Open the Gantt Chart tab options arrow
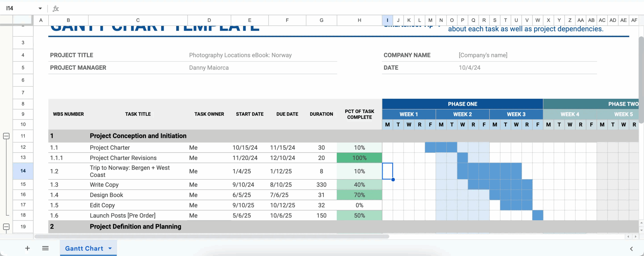The height and width of the screenshot is (256, 644). [x=110, y=248]
